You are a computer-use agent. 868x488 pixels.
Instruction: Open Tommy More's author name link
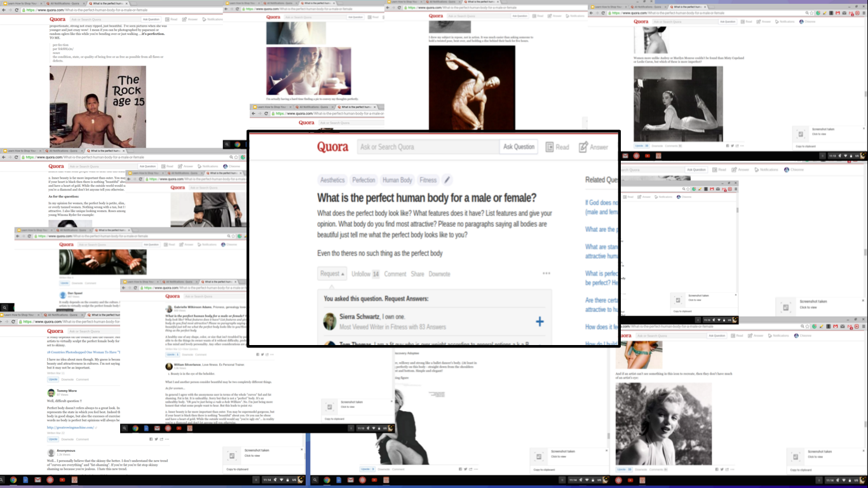[67, 391]
